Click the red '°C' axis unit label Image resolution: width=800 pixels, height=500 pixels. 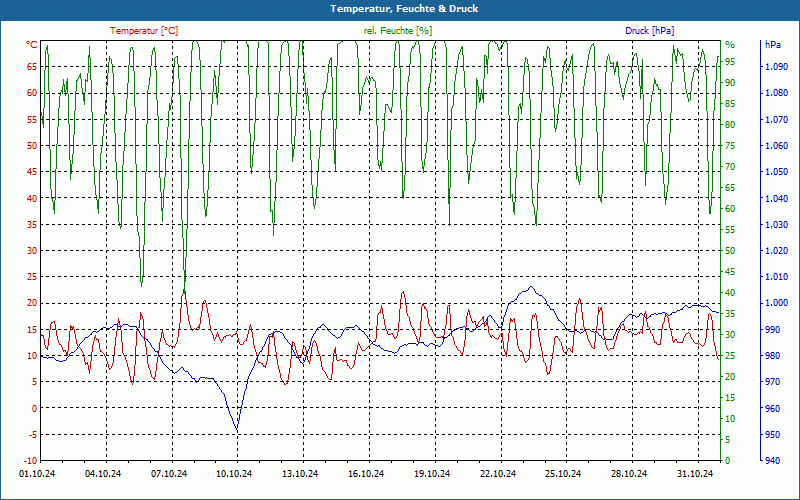coord(32,45)
